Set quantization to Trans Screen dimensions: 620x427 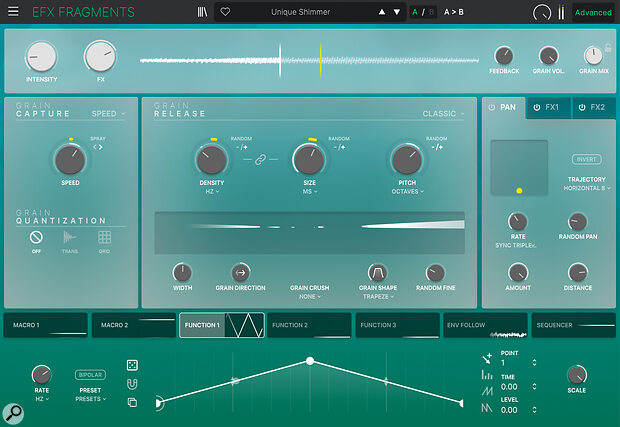pos(70,241)
